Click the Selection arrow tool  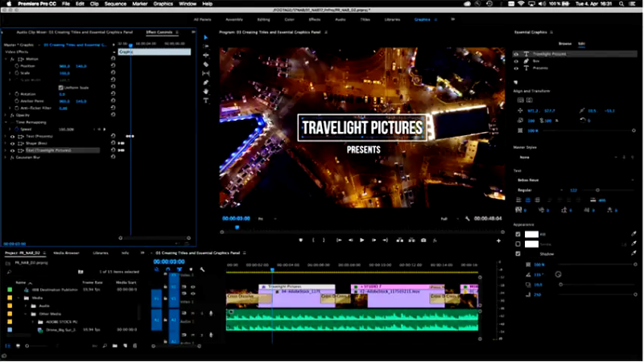point(206,37)
